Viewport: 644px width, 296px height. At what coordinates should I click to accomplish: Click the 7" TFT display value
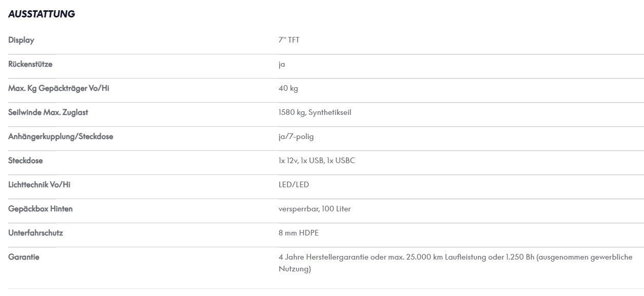click(289, 40)
